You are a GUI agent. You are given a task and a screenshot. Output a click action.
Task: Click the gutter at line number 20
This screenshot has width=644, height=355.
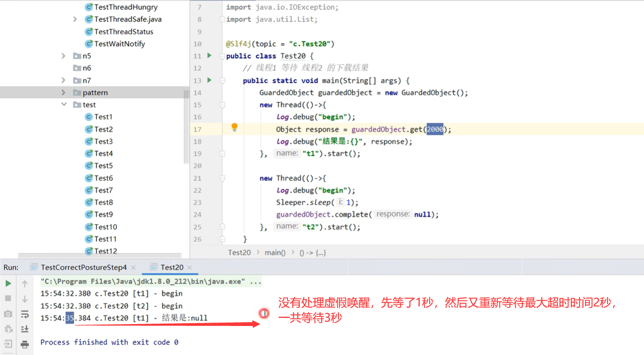click(x=198, y=166)
